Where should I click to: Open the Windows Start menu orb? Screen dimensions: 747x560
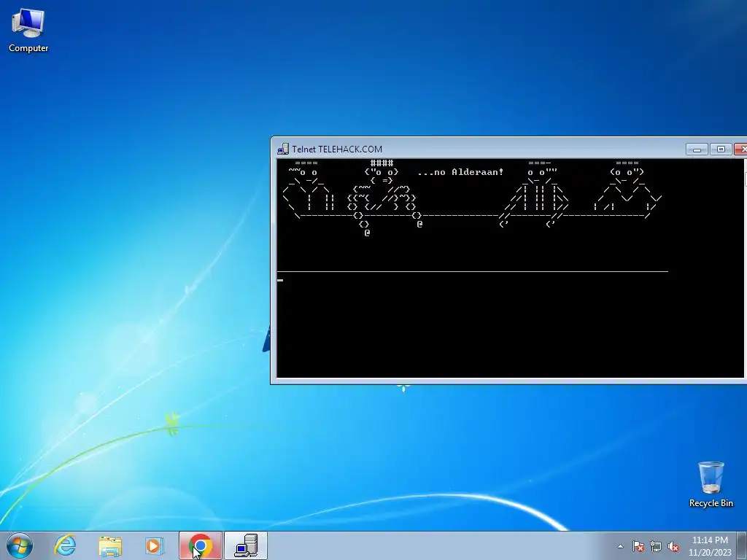click(x=20, y=545)
